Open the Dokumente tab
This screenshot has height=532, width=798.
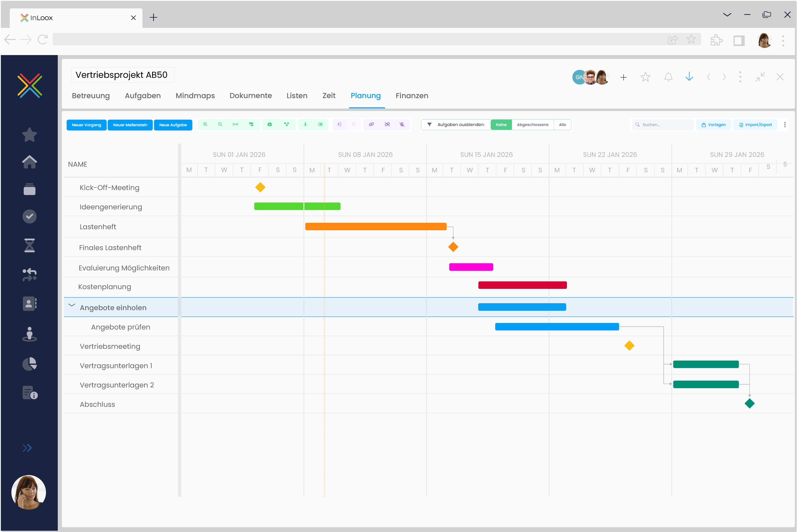pos(251,96)
